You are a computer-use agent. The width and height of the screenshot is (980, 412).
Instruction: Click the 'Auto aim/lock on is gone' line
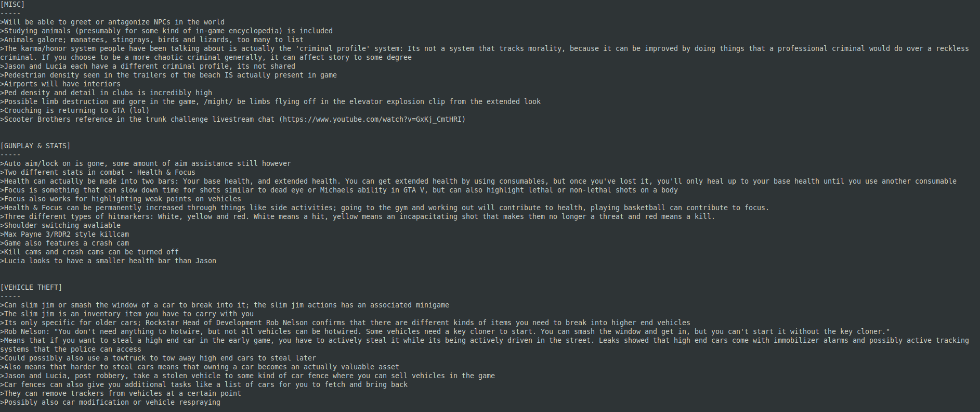coord(146,163)
